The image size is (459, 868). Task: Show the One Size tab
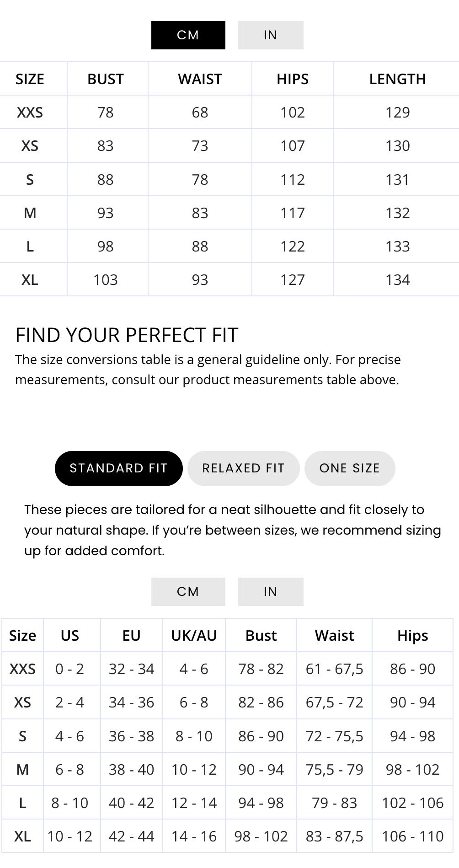[349, 468]
